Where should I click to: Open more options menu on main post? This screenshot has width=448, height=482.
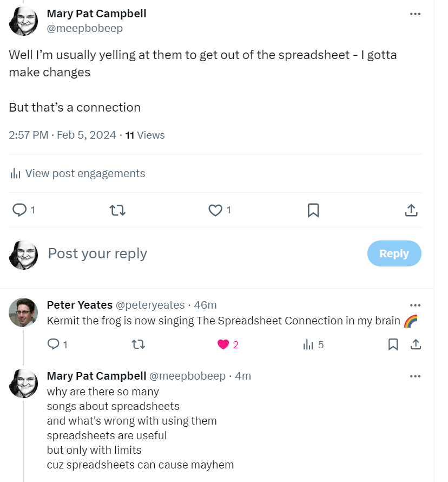tap(415, 14)
